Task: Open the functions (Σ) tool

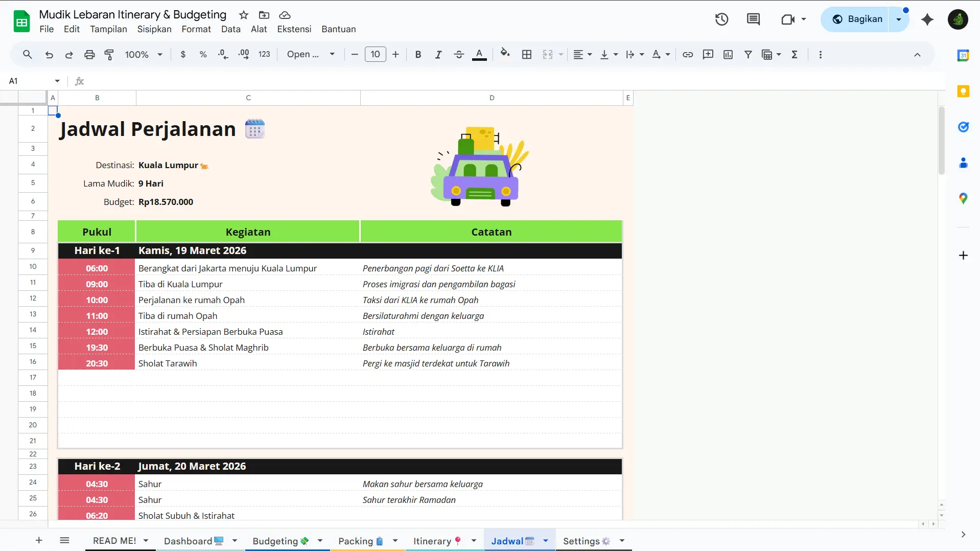Action: tap(794, 54)
